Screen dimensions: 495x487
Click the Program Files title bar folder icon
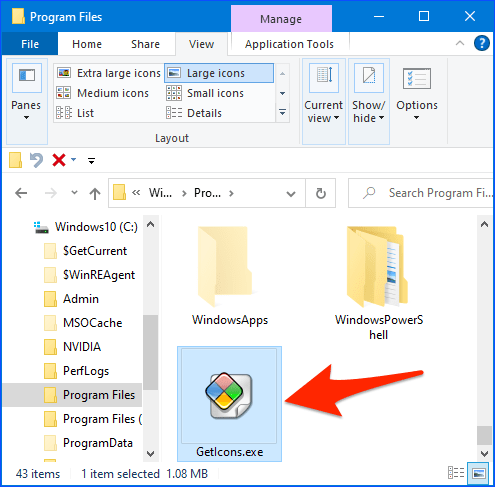point(18,16)
